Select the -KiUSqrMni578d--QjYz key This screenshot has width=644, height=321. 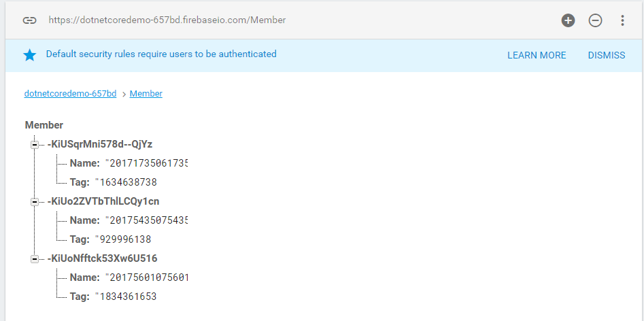click(x=100, y=144)
